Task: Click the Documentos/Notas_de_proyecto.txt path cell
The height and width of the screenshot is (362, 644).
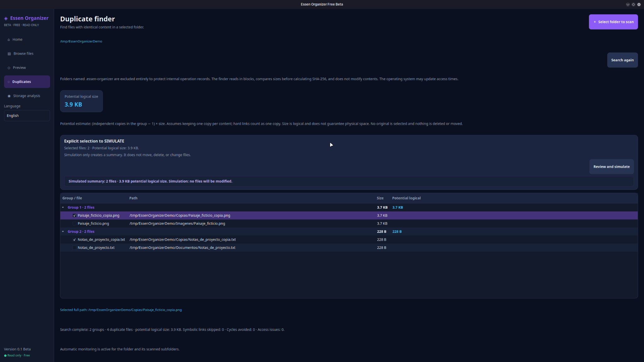Action: 182,248
